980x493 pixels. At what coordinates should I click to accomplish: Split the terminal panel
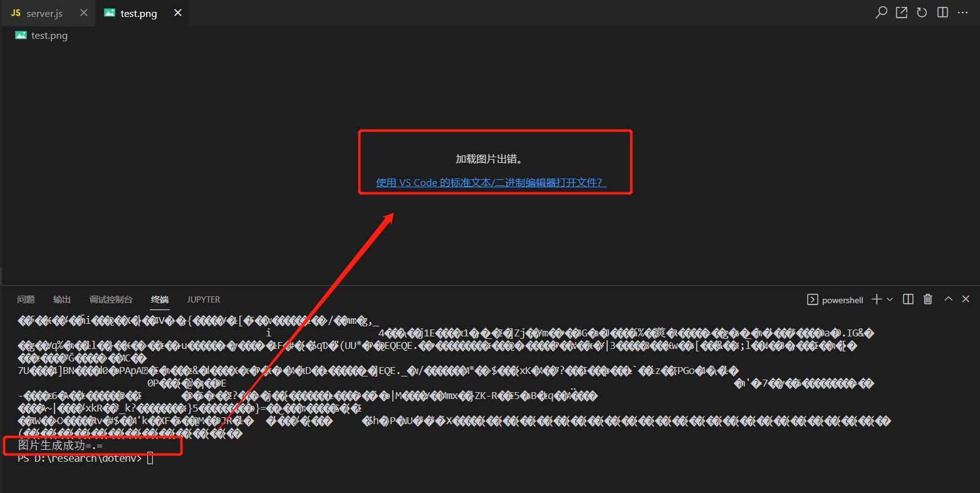coord(908,299)
